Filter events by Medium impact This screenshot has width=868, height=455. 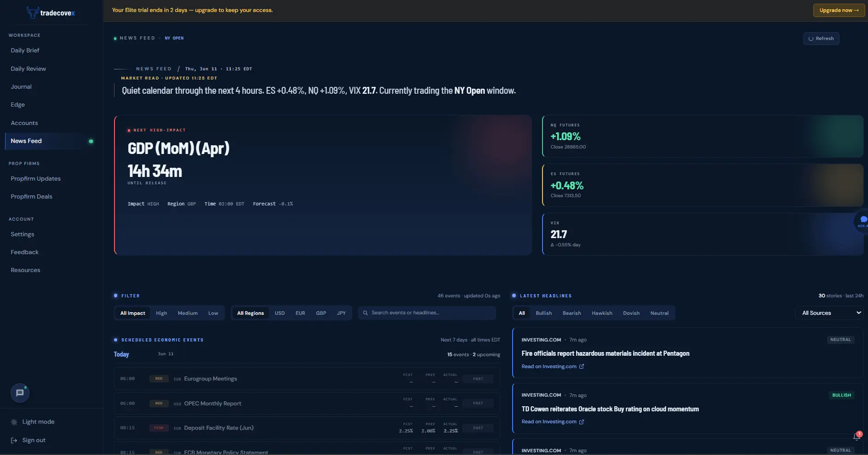[x=188, y=313]
